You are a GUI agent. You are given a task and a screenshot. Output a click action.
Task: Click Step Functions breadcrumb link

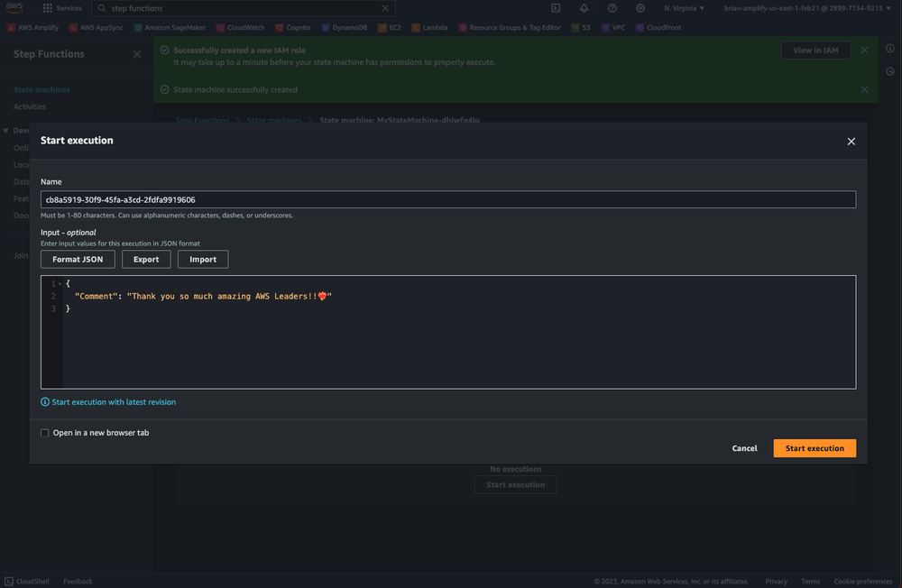pos(202,120)
